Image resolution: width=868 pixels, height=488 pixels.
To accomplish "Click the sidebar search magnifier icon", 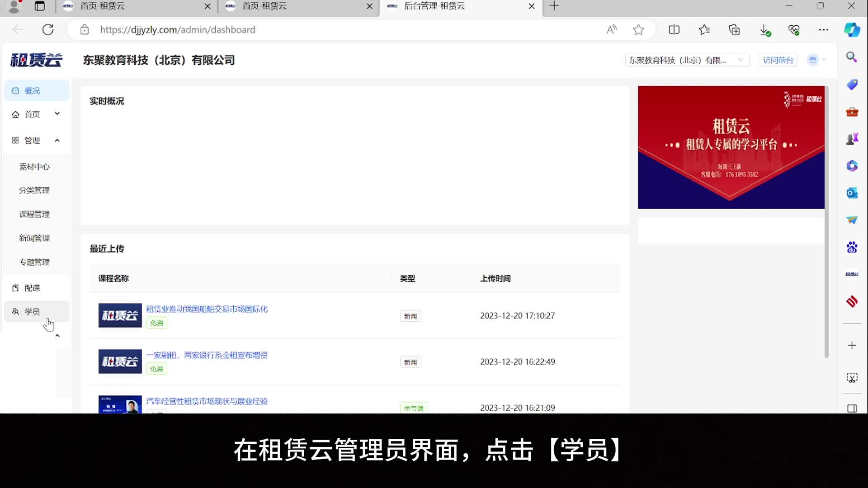I will pyautogui.click(x=852, y=57).
